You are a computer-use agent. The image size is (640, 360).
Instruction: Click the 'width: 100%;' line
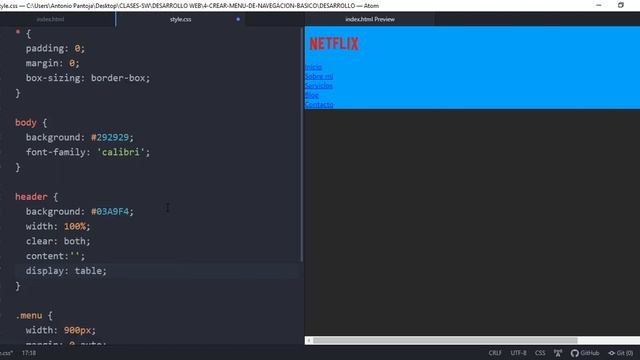point(58,227)
